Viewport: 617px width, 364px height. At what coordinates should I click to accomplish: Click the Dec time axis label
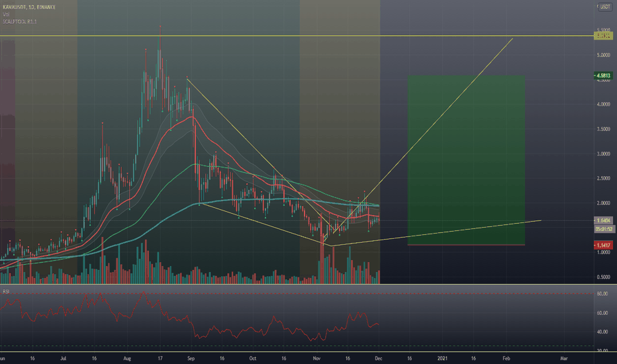pos(378,359)
